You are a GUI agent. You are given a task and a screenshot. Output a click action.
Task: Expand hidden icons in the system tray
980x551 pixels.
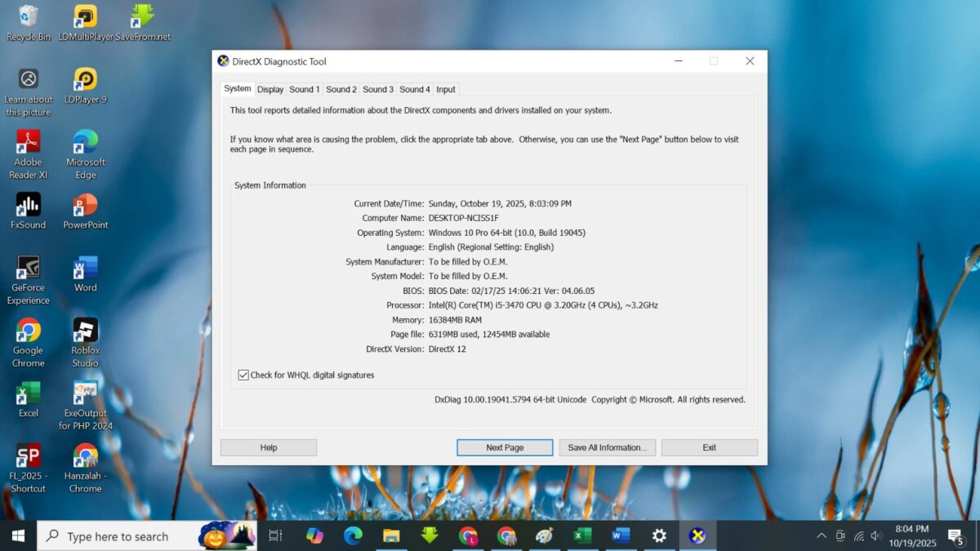pos(821,536)
